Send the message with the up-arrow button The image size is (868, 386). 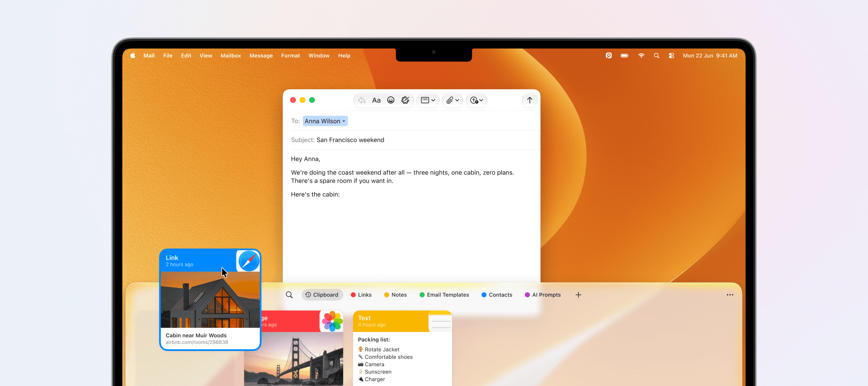tap(529, 100)
